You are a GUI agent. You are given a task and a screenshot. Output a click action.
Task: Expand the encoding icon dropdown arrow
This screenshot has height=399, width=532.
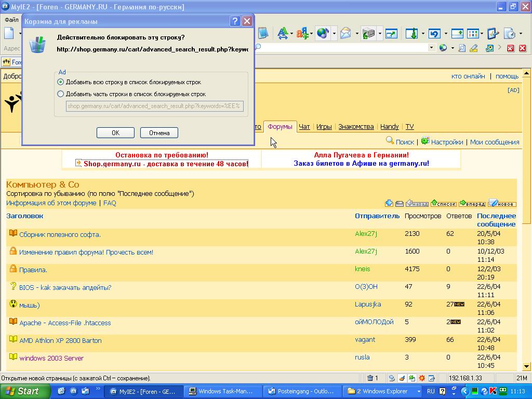(311, 33)
